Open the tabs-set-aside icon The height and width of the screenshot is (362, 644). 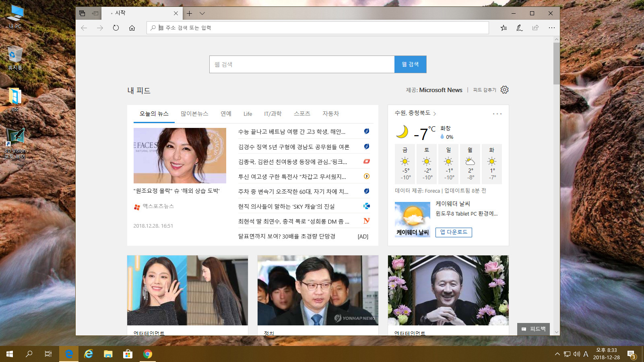tap(82, 13)
